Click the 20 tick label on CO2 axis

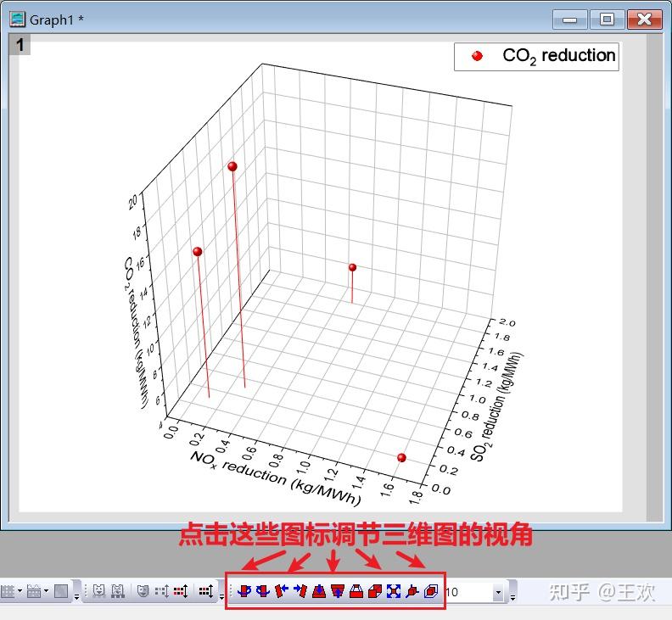pos(133,201)
